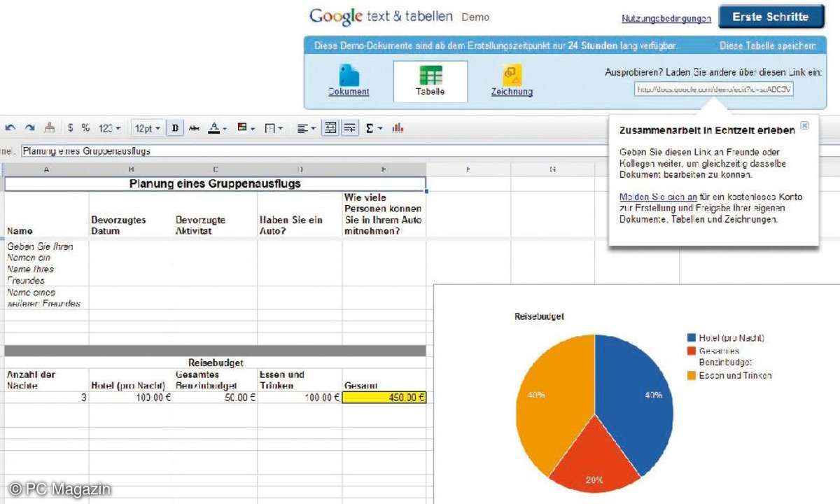Screen dimensions: 840x504
Task: Select the Name eines weiteren Freundes cell
Action: (x=47, y=297)
